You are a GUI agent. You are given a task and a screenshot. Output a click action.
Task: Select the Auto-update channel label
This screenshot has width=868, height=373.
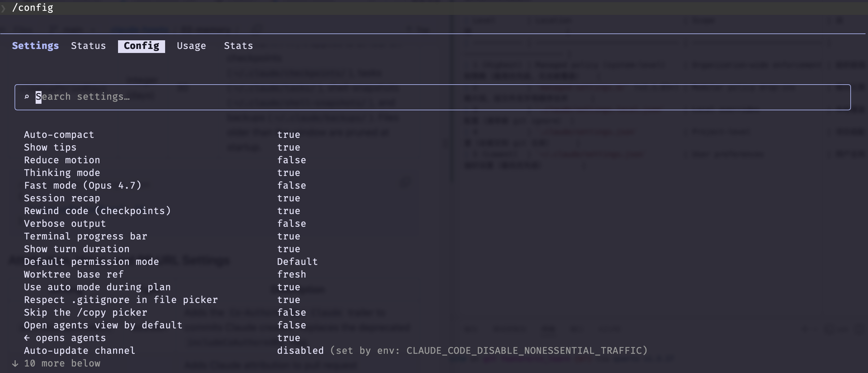click(80, 351)
